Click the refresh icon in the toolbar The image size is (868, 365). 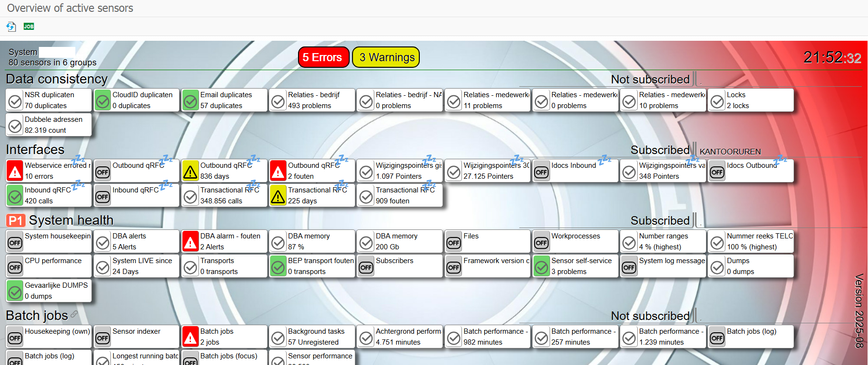[x=11, y=27]
